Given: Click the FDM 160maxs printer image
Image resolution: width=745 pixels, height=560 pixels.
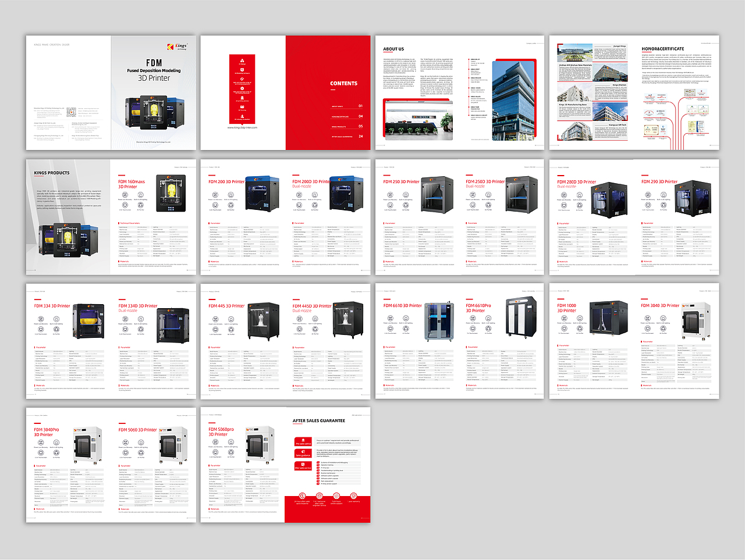Looking at the screenshot, I should point(171,193).
